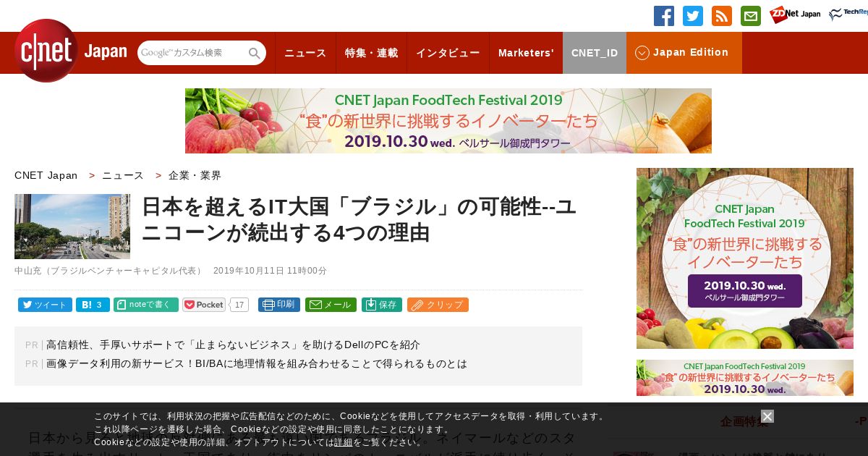Dismiss the cookie notice banner
This screenshot has height=456, width=868.
pos(767,416)
